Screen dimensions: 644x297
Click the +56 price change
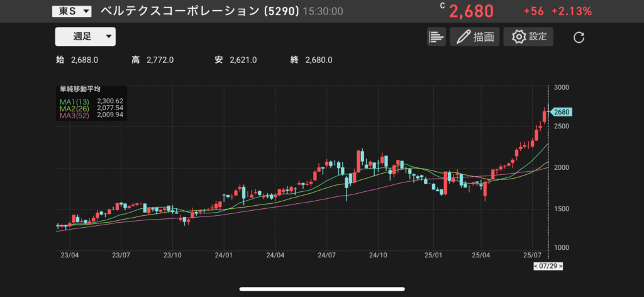point(534,11)
